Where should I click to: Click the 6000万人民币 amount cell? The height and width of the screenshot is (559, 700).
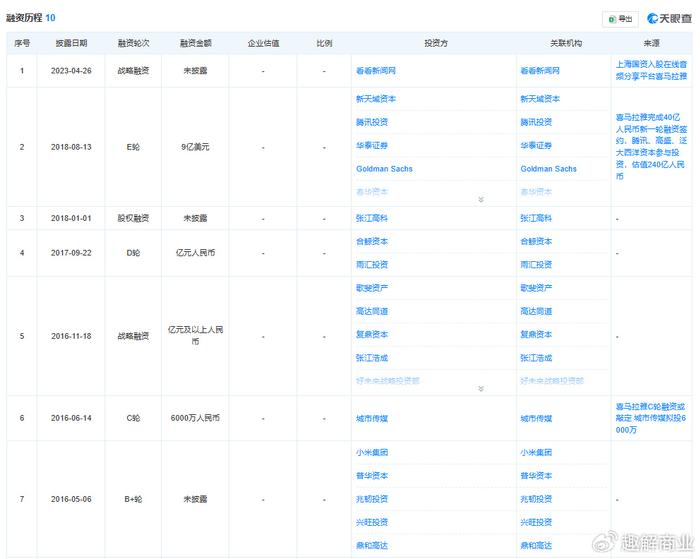(x=195, y=418)
